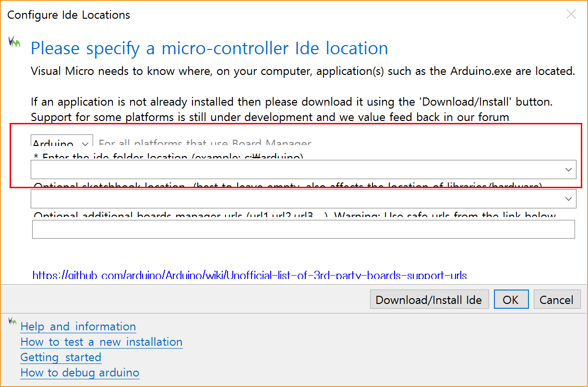Open the github 3rd-party boards support urls link

(x=250, y=275)
